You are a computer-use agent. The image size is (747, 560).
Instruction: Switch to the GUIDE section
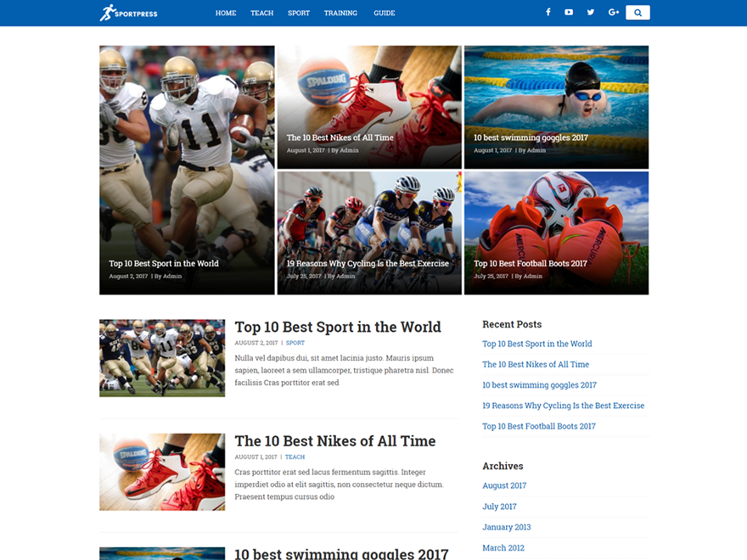pyautogui.click(x=384, y=13)
